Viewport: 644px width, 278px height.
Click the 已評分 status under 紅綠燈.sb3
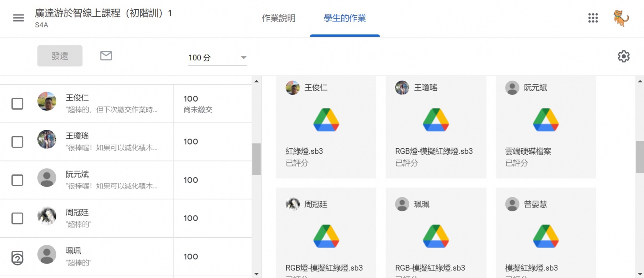(x=297, y=163)
